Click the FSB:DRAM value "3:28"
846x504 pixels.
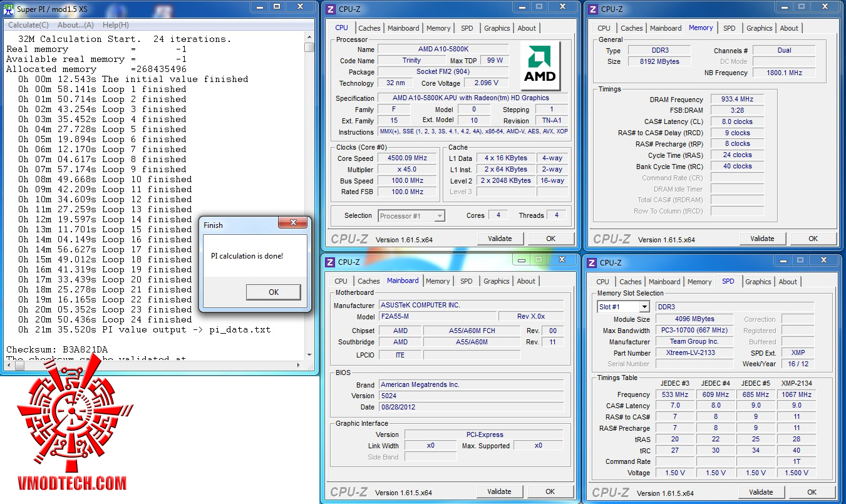click(738, 110)
